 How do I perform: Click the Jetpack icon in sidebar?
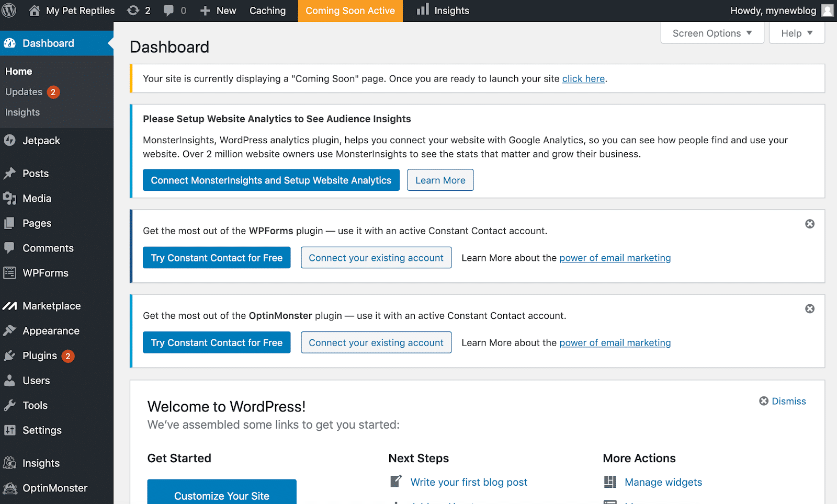9,140
